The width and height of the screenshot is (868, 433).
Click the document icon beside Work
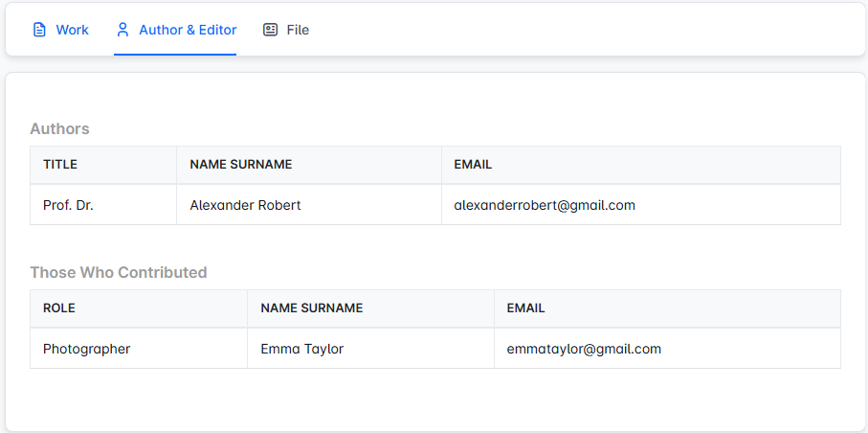pyautogui.click(x=39, y=30)
